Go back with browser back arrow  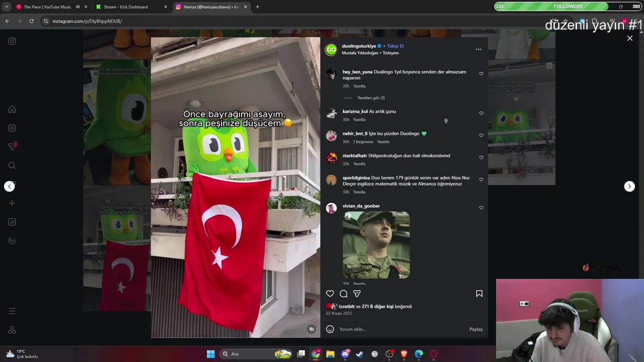(x=7, y=21)
